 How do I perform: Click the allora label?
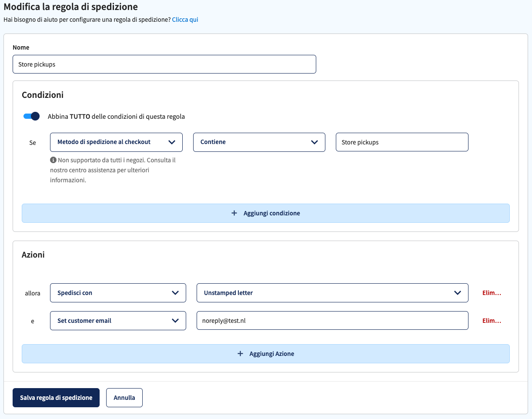click(33, 293)
